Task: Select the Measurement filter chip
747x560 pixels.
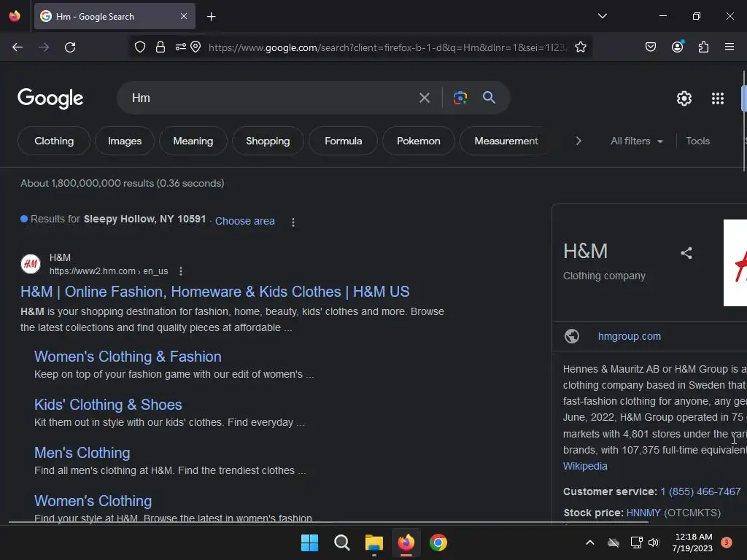Action: 506,141
